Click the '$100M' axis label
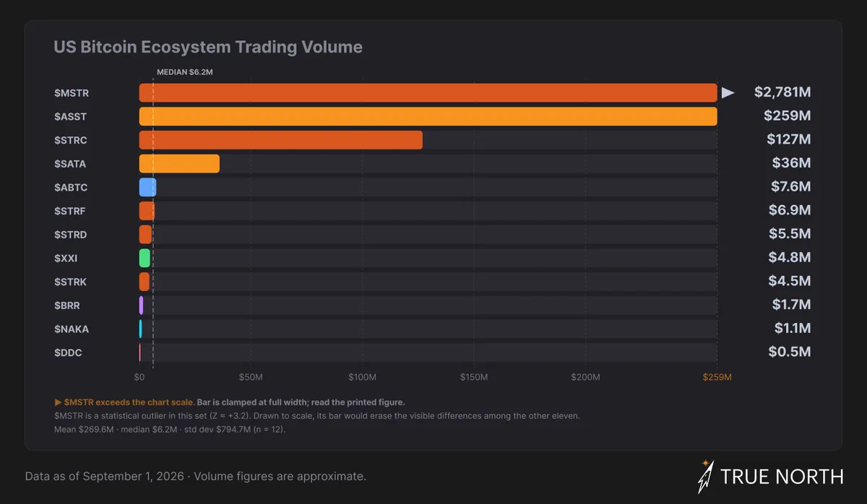Viewport: 867px width, 504px height. tap(363, 377)
